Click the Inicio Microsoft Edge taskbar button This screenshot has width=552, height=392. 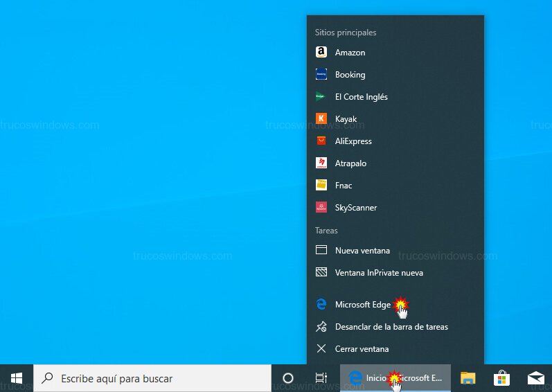click(395, 378)
